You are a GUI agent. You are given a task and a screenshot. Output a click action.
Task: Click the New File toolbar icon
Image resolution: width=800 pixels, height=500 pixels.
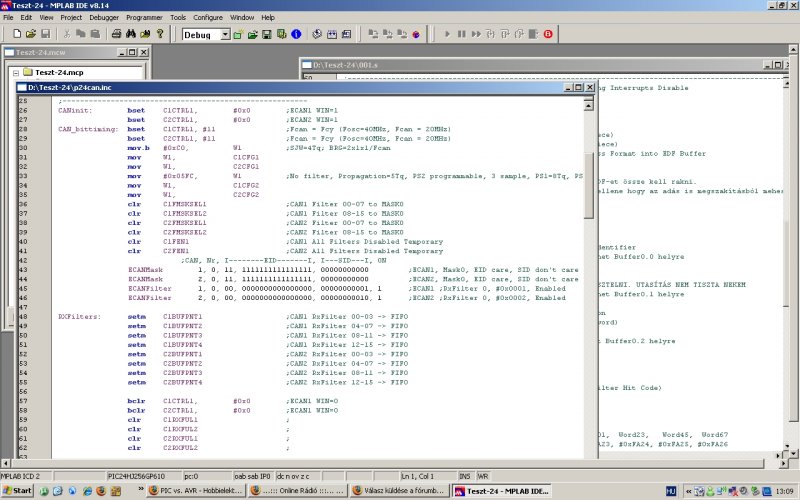click(x=17, y=34)
